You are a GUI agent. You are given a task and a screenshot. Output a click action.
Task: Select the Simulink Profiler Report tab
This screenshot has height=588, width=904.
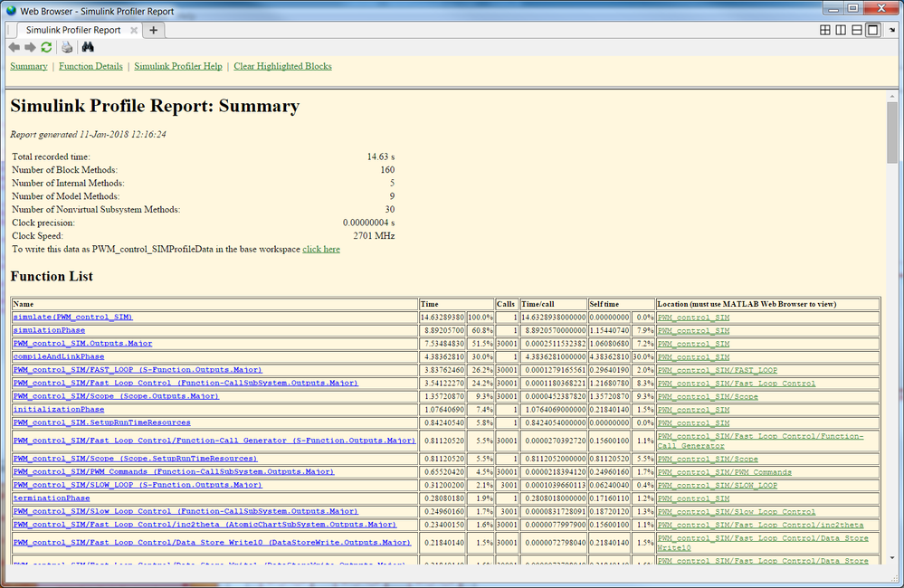pos(73,30)
